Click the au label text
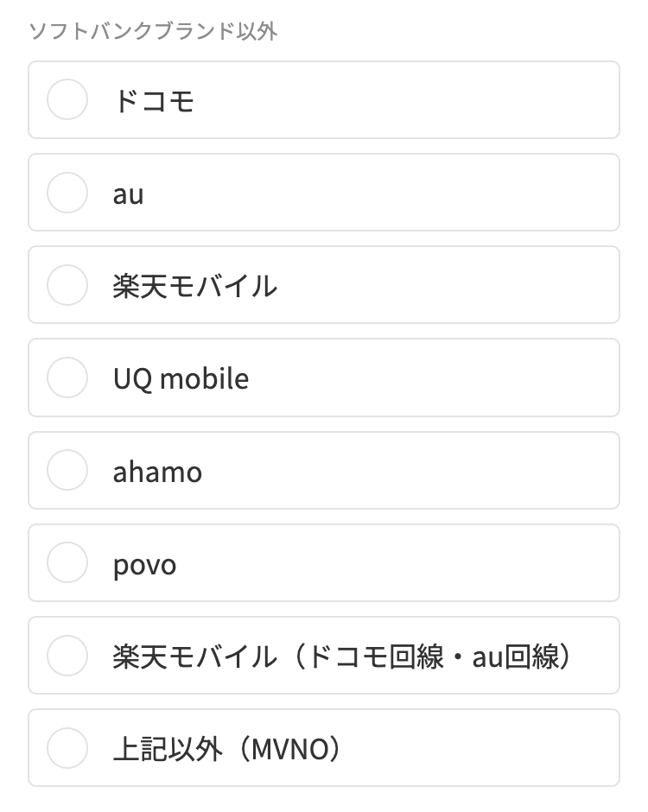 coord(129,194)
